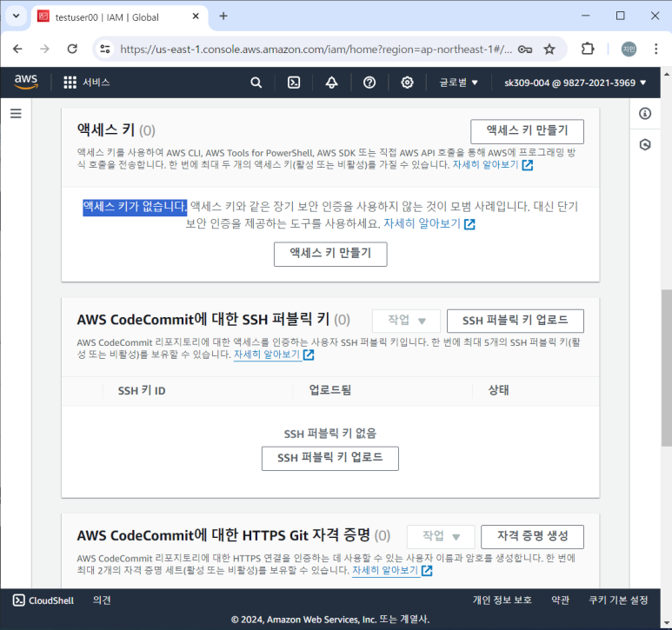Go back in browser history

point(17,50)
